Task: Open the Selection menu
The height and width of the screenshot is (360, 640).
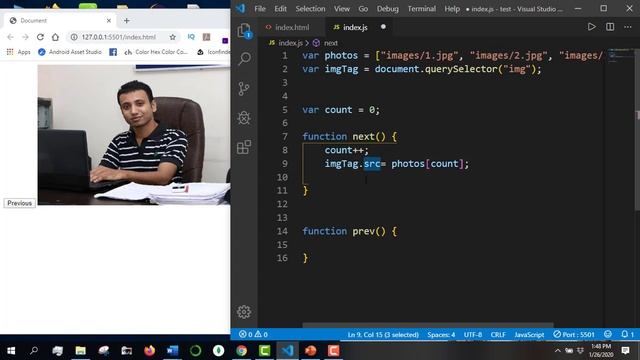Action: coord(310,9)
